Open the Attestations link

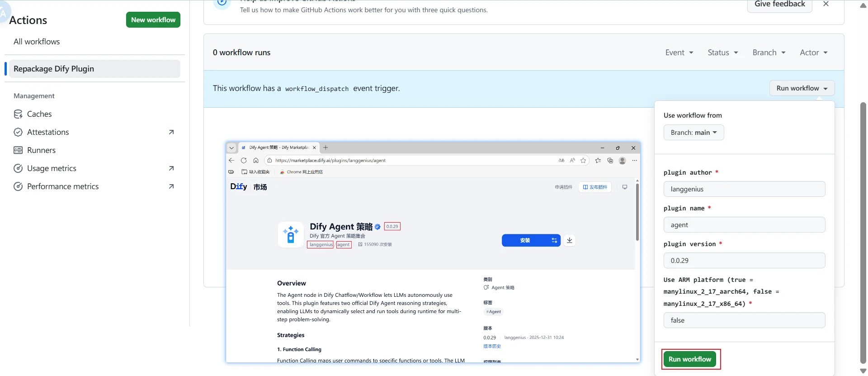click(48, 132)
